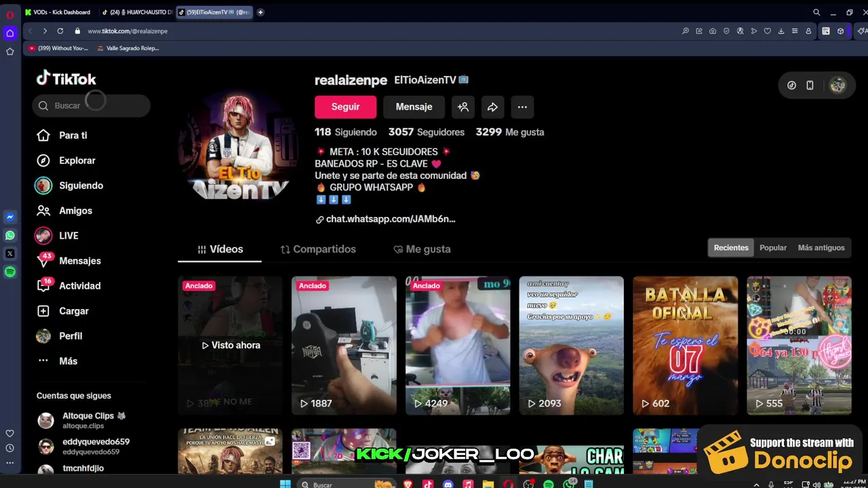Click the add-friend person icon
Image resolution: width=868 pixels, height=488 pixels.
click(x=463, y=107)
